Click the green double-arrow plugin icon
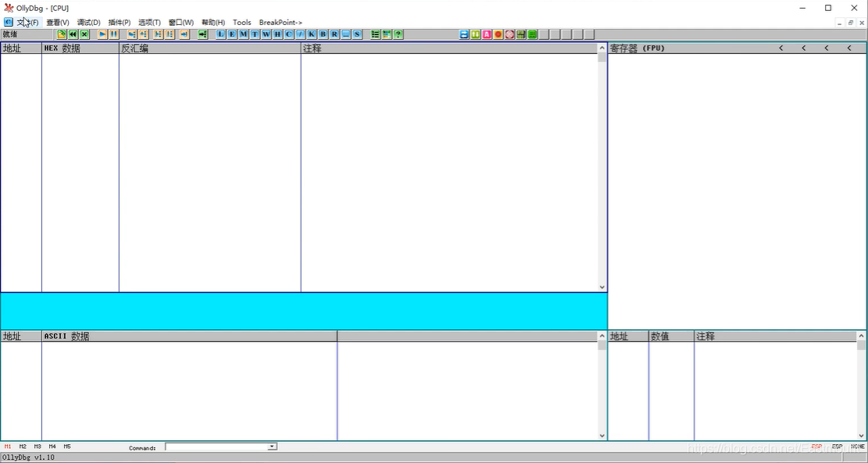 pyautogui.click(x=476, y=34)
